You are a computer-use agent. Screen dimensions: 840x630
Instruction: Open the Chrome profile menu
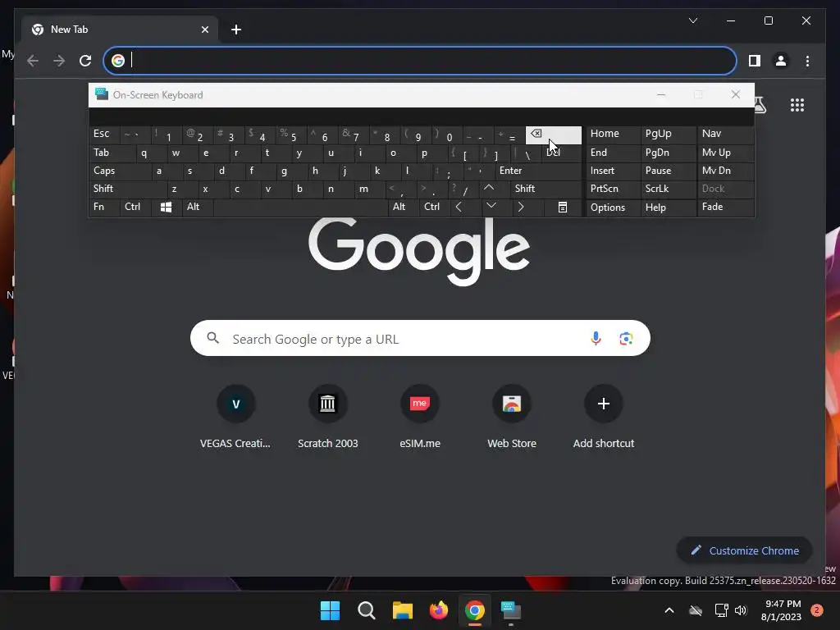point(781,61)
